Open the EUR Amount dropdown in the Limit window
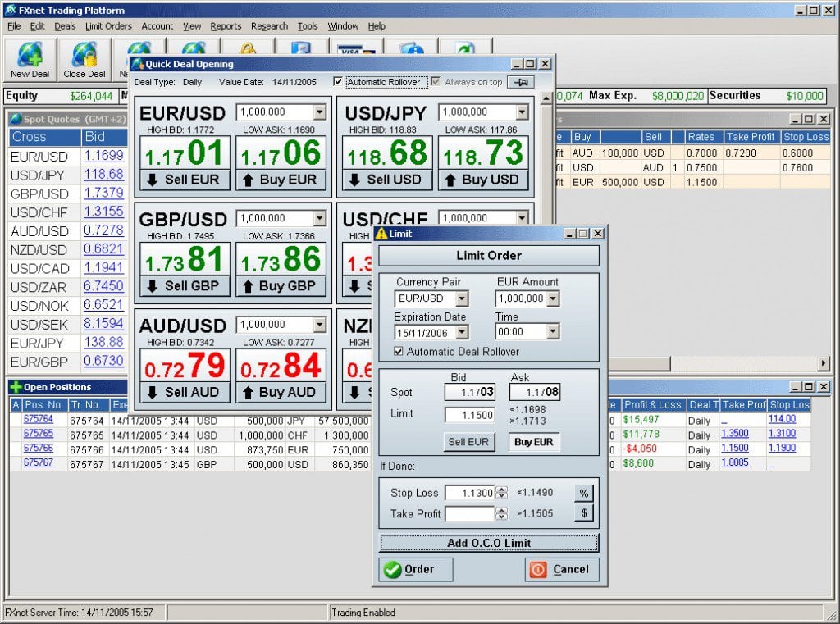Screen dimensions: 840x624 [554, 298]
